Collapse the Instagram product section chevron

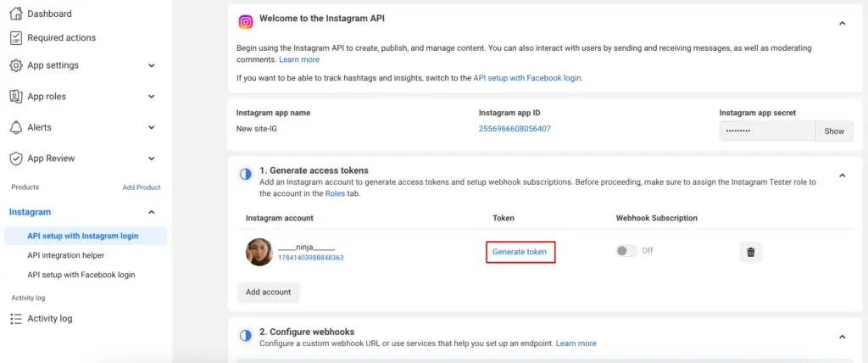[x=152, y=212]
